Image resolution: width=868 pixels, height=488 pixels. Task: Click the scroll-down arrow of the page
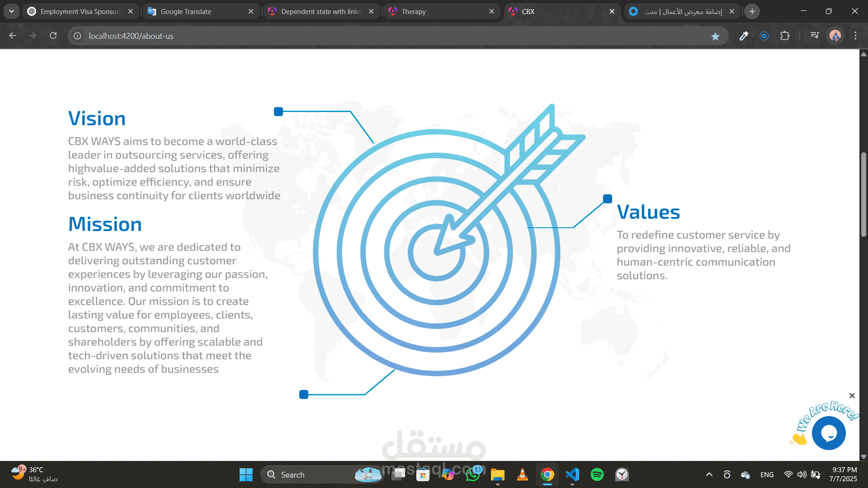click(863, 457)
